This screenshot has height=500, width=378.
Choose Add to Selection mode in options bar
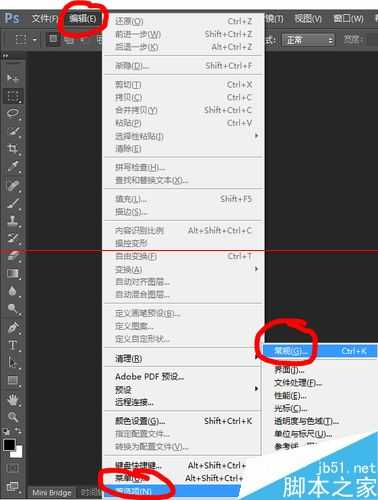[69, 40]
